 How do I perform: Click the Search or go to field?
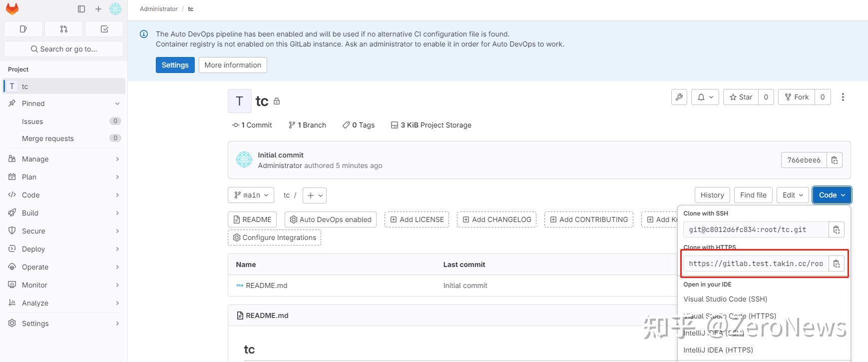pyautogui.click(x=64, y=49)
